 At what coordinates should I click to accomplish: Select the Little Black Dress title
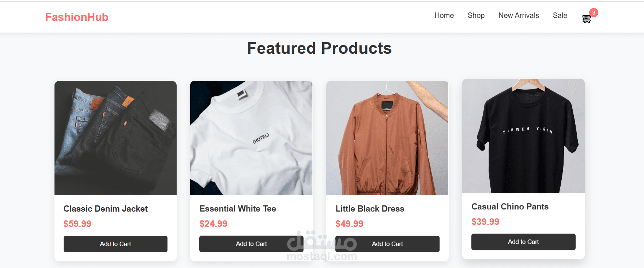[370, 209]
